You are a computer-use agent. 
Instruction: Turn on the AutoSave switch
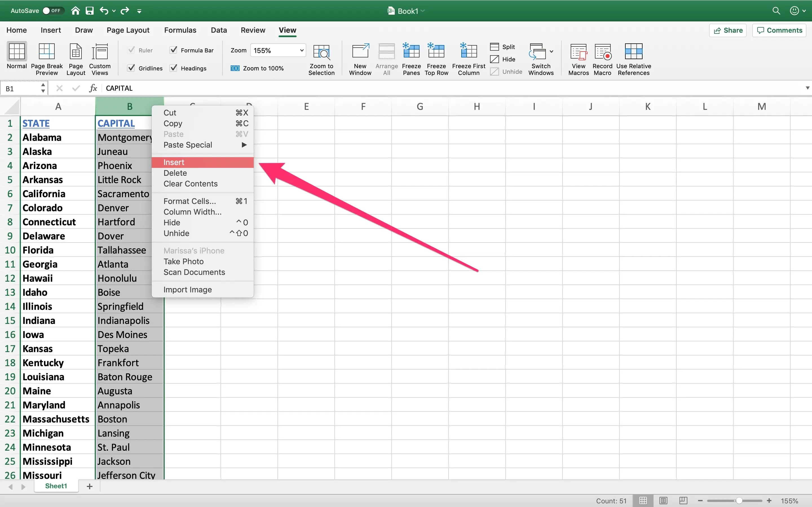52,11
